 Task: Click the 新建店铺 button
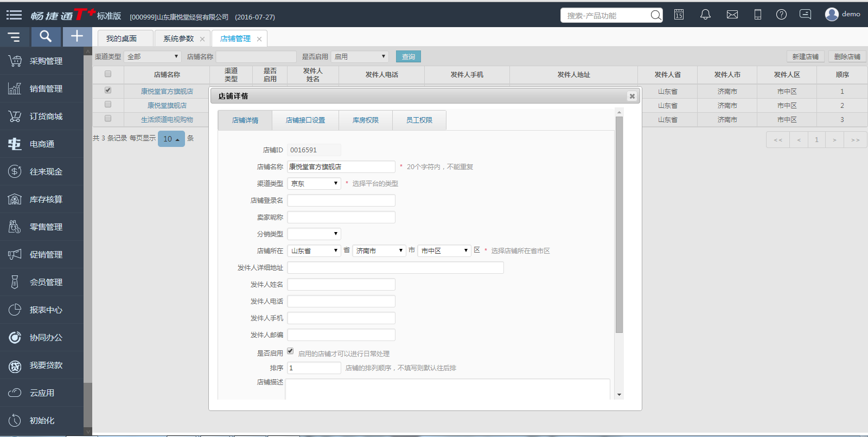(805, 56)
